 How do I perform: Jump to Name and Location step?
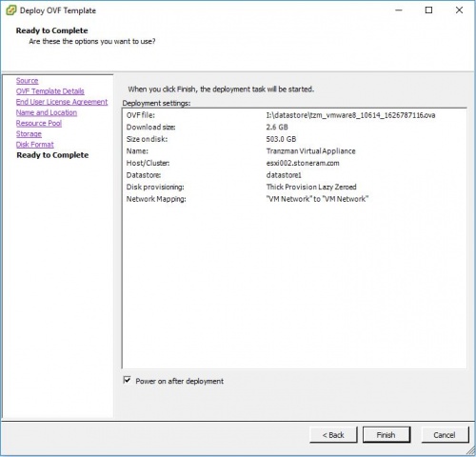click(x=47, y=112)
